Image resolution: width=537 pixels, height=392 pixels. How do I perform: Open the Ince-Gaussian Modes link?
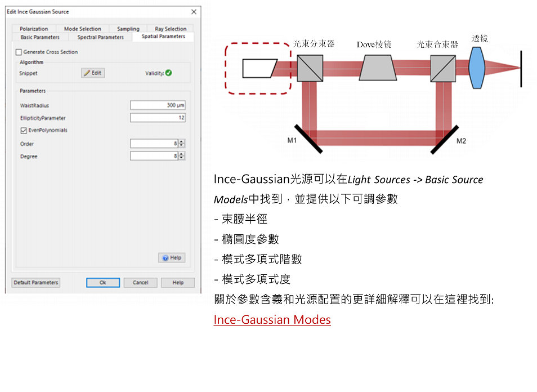tap(272, 320)
